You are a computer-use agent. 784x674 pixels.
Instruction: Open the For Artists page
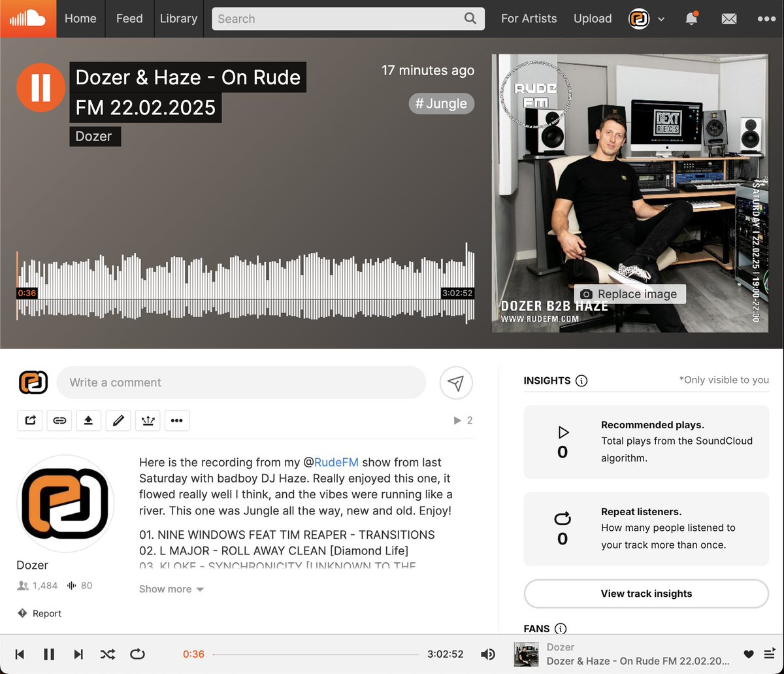pos(529,18)
